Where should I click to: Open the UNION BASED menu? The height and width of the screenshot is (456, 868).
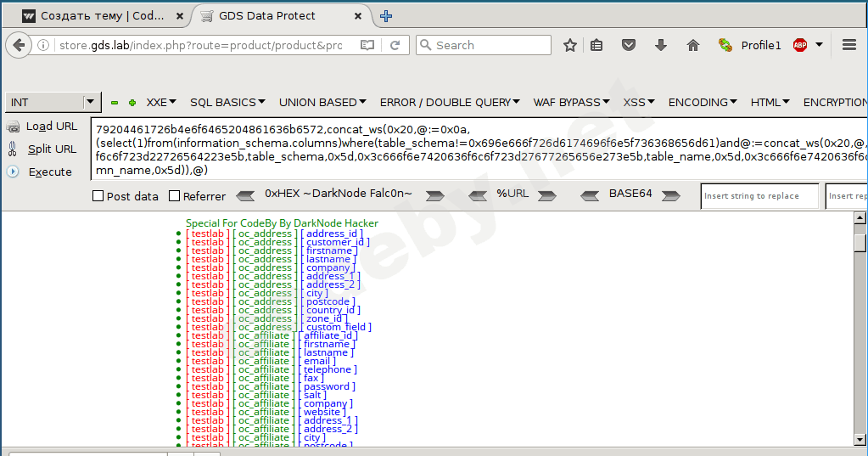click(x=322, y=103)
